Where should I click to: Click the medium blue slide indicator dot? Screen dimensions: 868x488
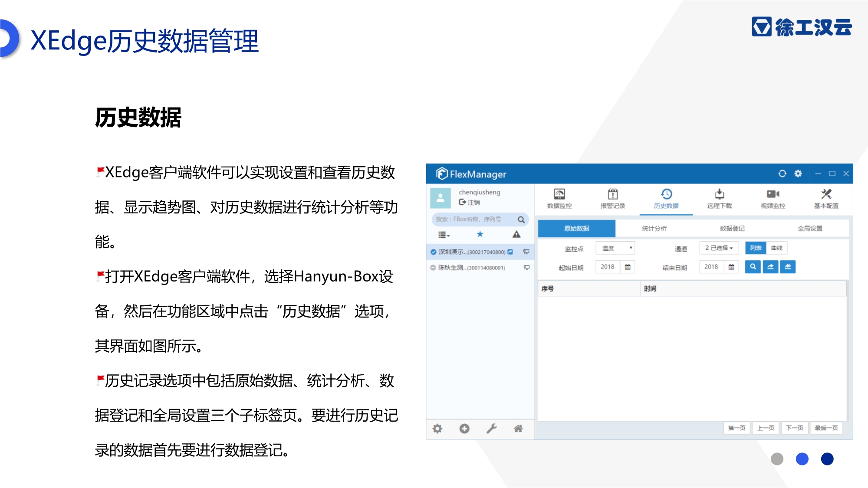pos(802,459)
